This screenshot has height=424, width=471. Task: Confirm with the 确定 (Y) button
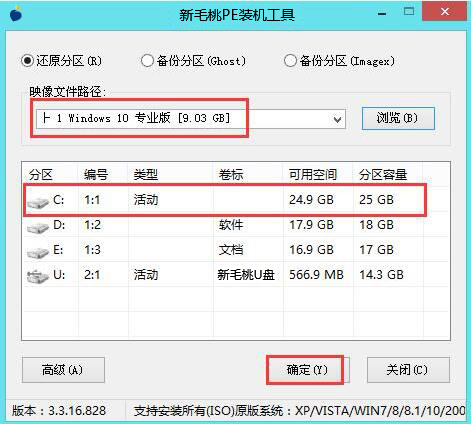pos(308,370)
